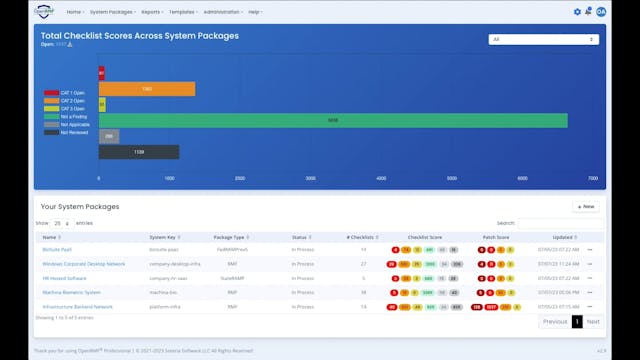The image size is (640, 360).
Task: Toggle Not Applicable legend entry
Action: point(67,124)
